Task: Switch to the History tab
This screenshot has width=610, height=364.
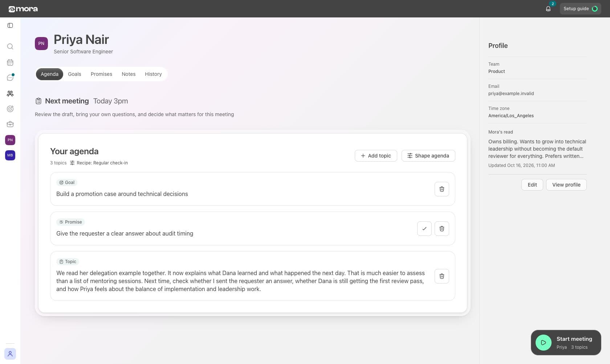Action: (x=153, y=74)
